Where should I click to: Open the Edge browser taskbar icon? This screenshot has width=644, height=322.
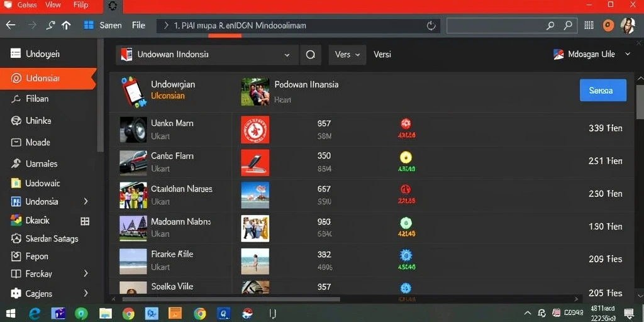point(35,314)
